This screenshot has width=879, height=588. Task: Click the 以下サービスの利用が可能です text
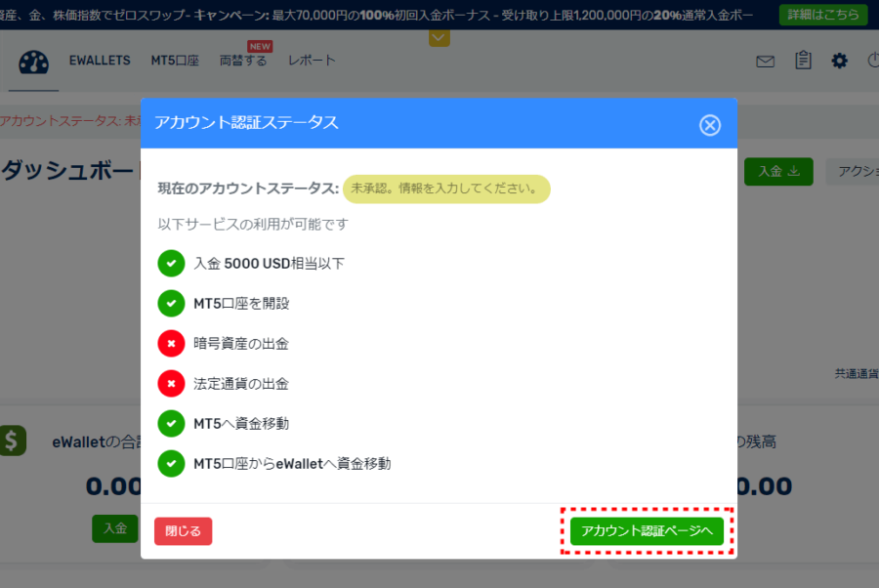253,225
